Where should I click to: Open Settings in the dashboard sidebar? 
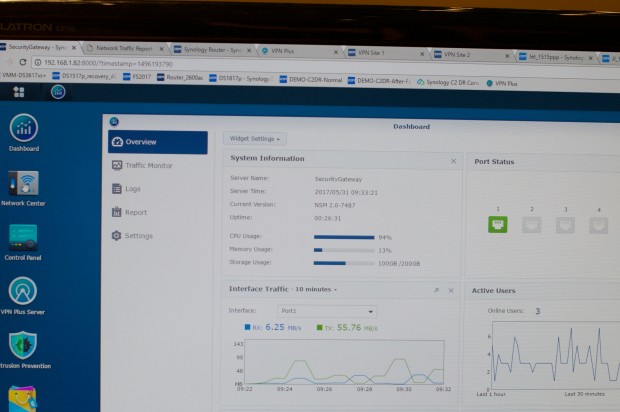(138, 236)
